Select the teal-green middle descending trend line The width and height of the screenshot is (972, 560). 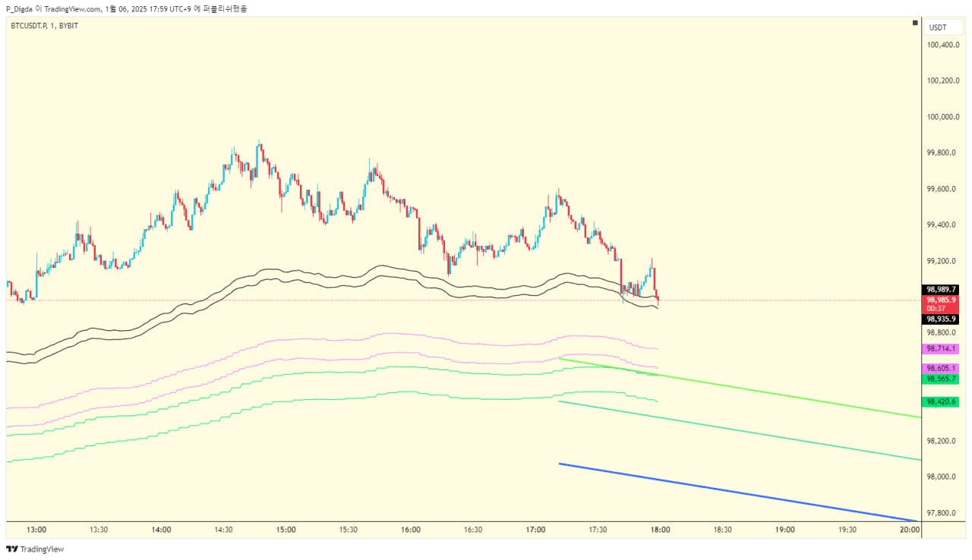(740, 430)
